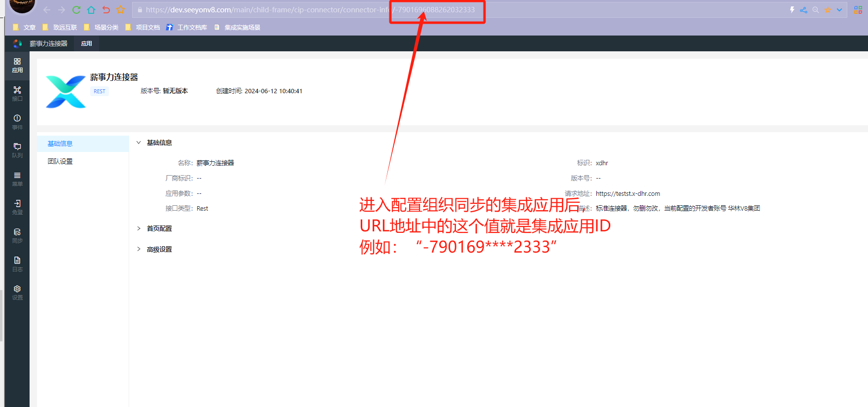Open the 应用 sidebar section
Image resolution: width=868 pixels, height=407 pixels.
pyautogui.click(x=17, y=65)
